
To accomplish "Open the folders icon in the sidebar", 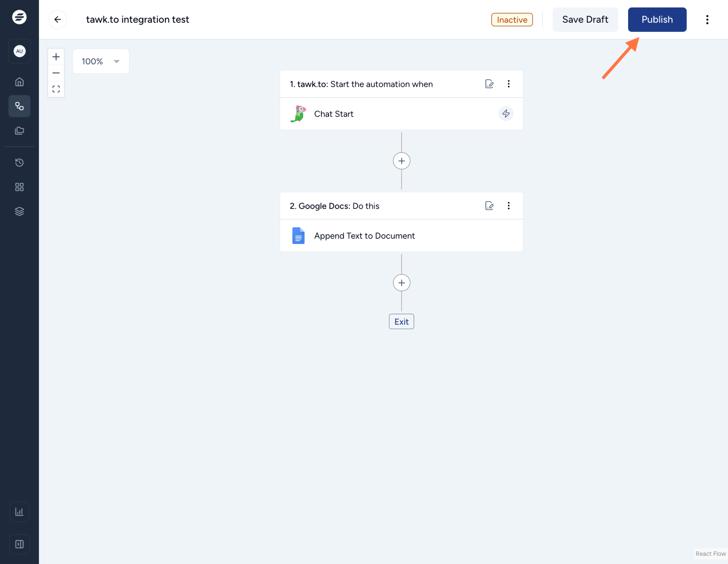I will tap(19, 130).
